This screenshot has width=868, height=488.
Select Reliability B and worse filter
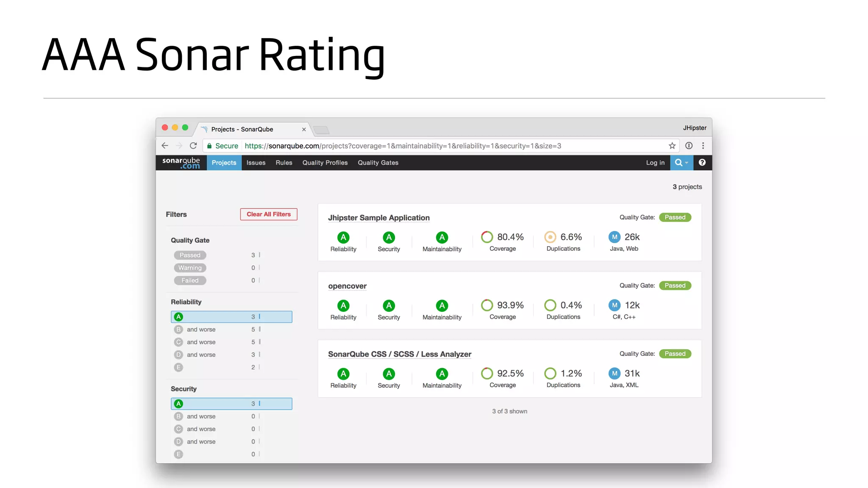pyautogui.click(x=231, y=330)
